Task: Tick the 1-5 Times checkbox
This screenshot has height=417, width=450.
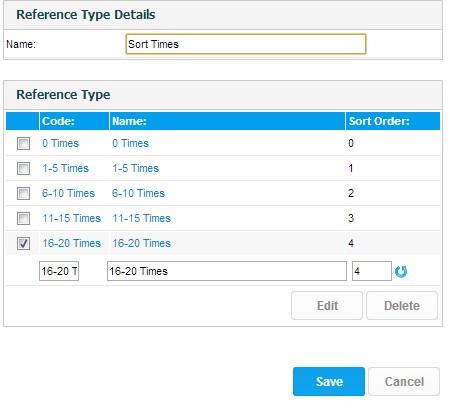Action: click(23, 168)
